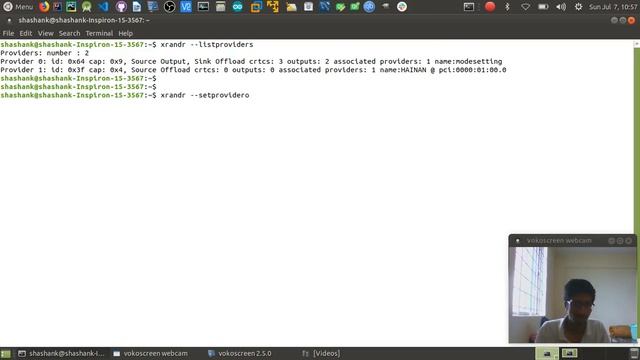Image resolution: width=640 pixels, height=360 pixels.
Task: Launch Arduino IDE from top panel
Action: click(x=237, y=7)
